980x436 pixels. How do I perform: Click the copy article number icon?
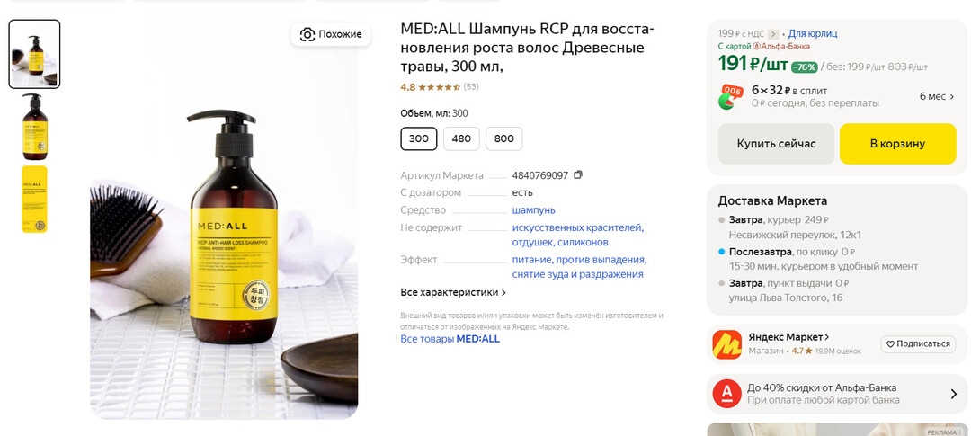578,175
